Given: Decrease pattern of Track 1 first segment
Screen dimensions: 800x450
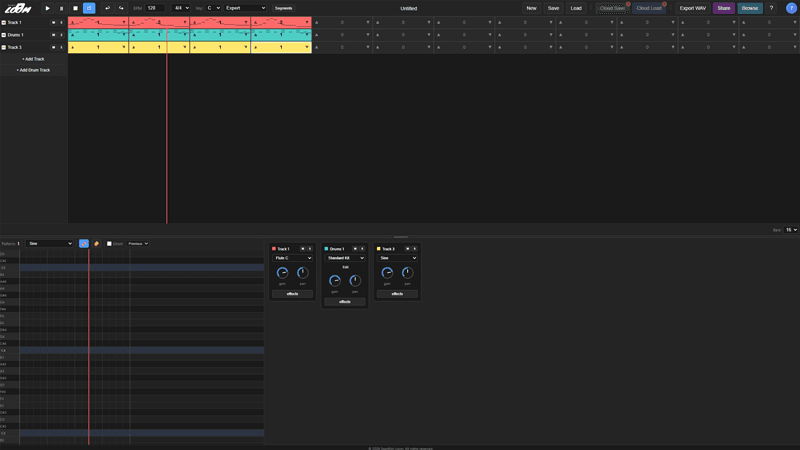Looking at the screenshot, I should click(x=123, y=22).
